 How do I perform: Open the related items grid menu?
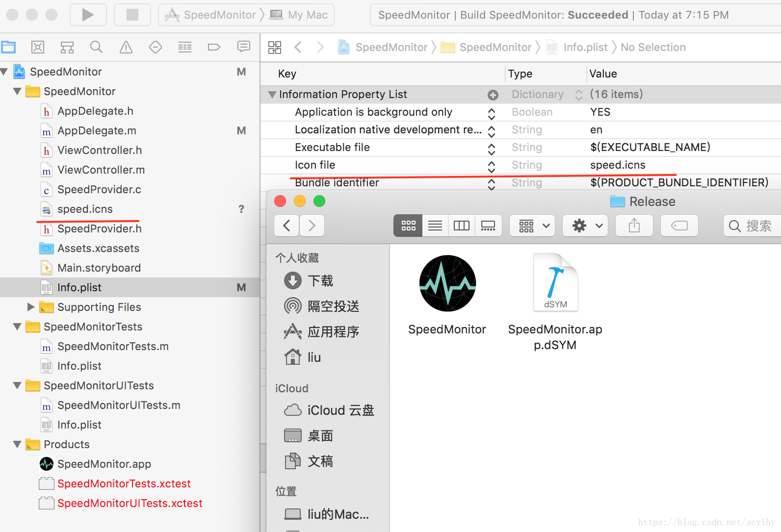(275, 47)
